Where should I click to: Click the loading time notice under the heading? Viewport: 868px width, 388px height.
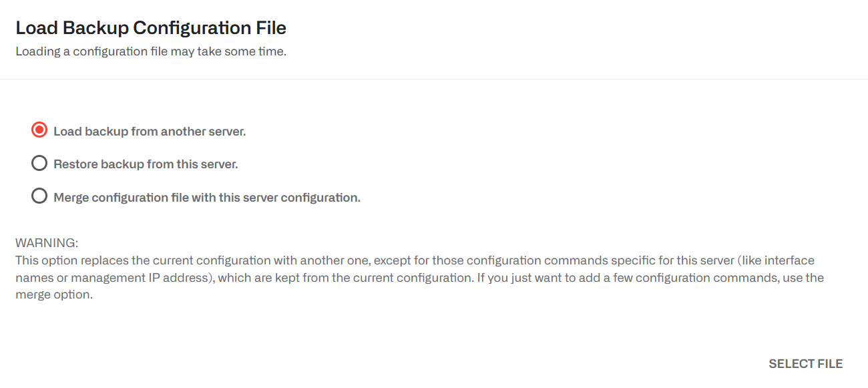[150, 51]
